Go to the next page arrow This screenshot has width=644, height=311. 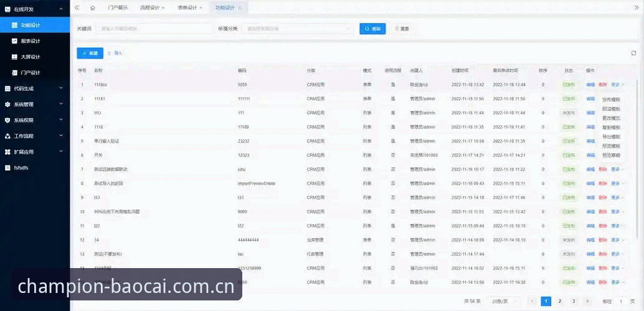(587, 301)
